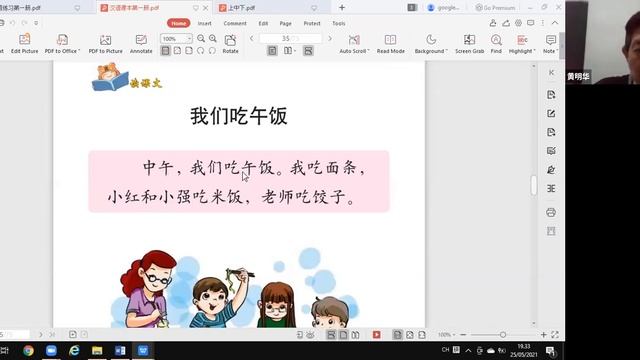Open the Edit Picture tool
Viewport: 640px width, 360px height.
pos(24,44)
